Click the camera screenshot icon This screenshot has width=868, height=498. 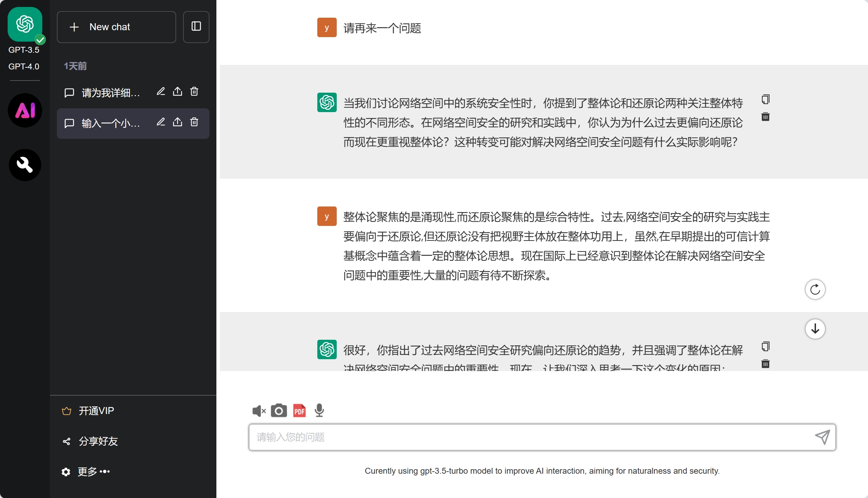pos(279,411)
